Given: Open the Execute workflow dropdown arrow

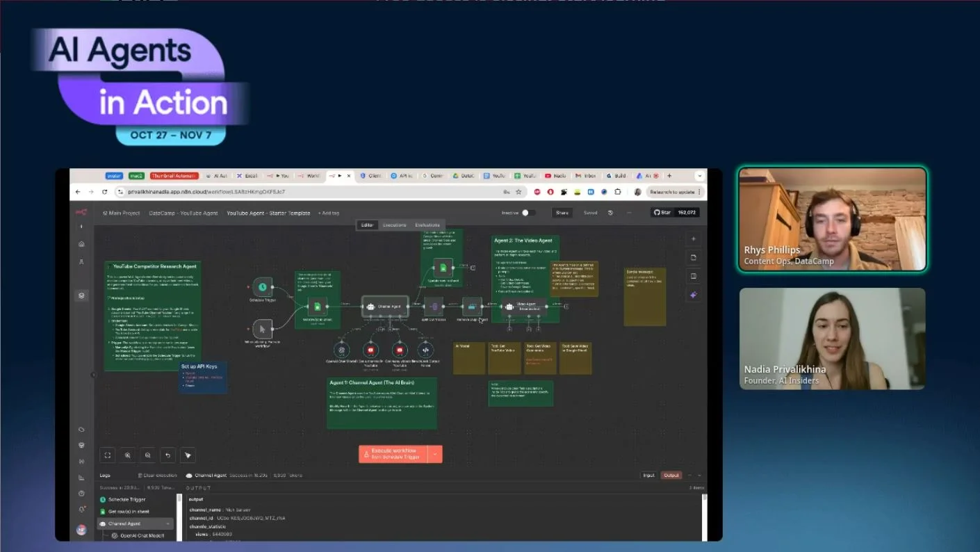Looking at the screenshot, I should 435,454.
